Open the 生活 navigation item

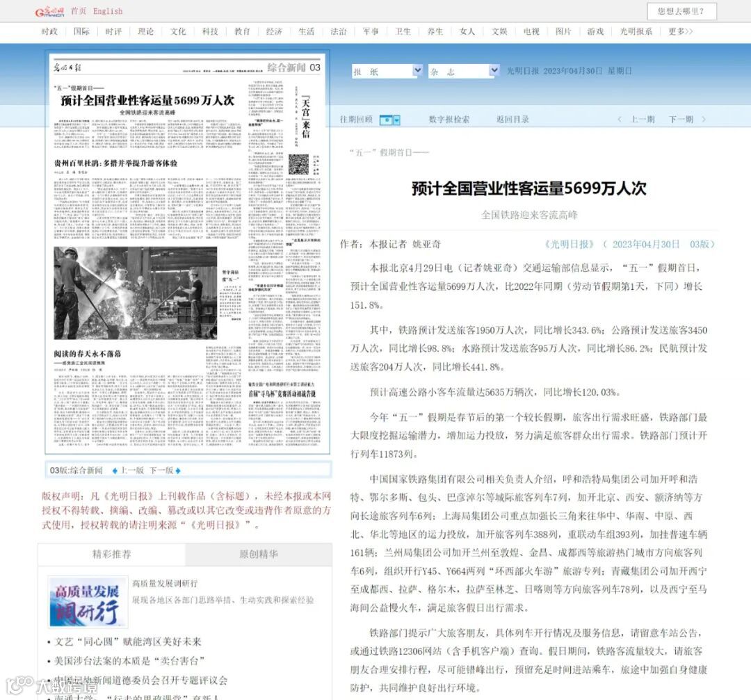click(307, 31)
